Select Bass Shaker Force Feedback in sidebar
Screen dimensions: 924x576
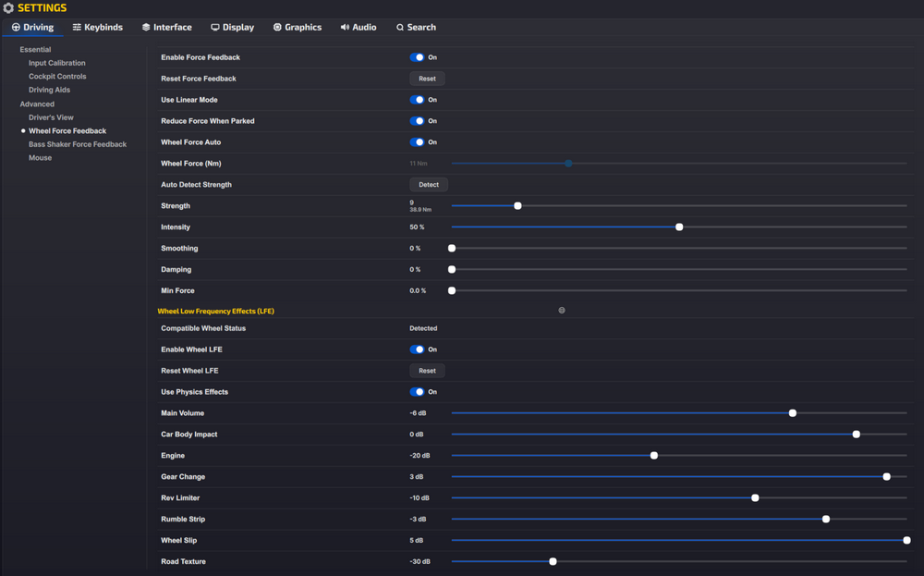pos(78,144)
